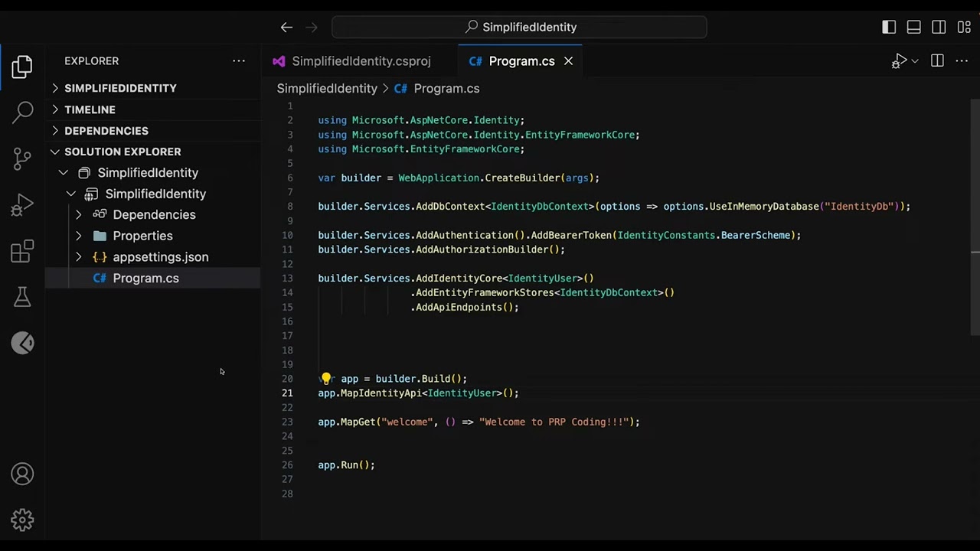The image size is (980, 551).
Task: Click the C# icon beside Program.cs in tree
Action: tap(100, 278)
